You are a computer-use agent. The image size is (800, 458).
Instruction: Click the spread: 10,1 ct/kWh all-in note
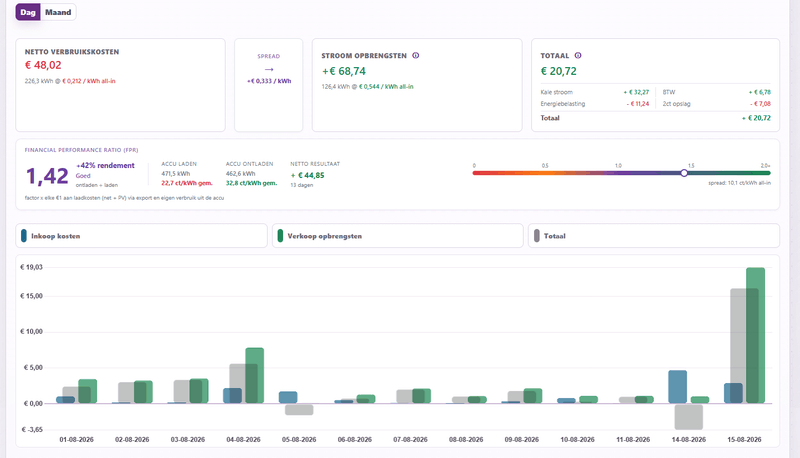point(739,183)
